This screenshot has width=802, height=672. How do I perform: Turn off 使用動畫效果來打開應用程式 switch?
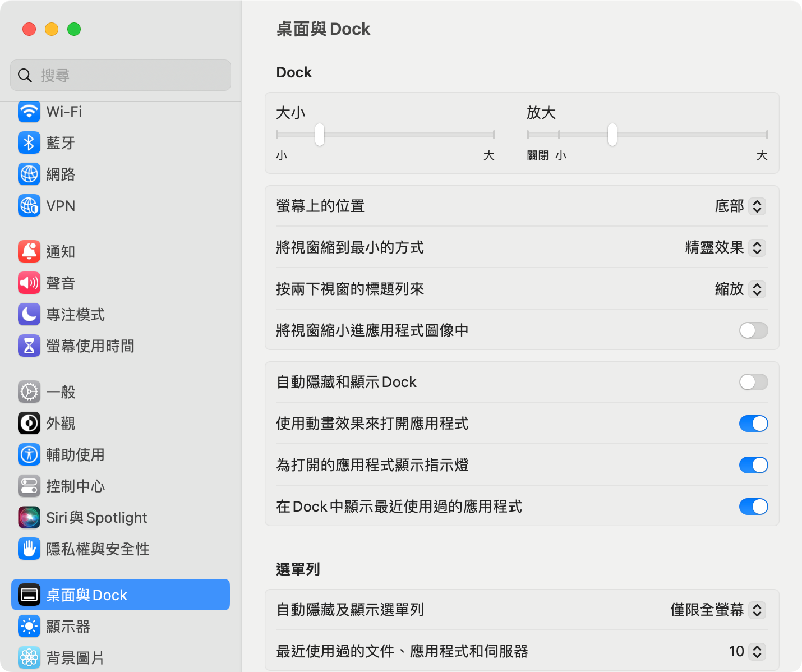(753, 424)
